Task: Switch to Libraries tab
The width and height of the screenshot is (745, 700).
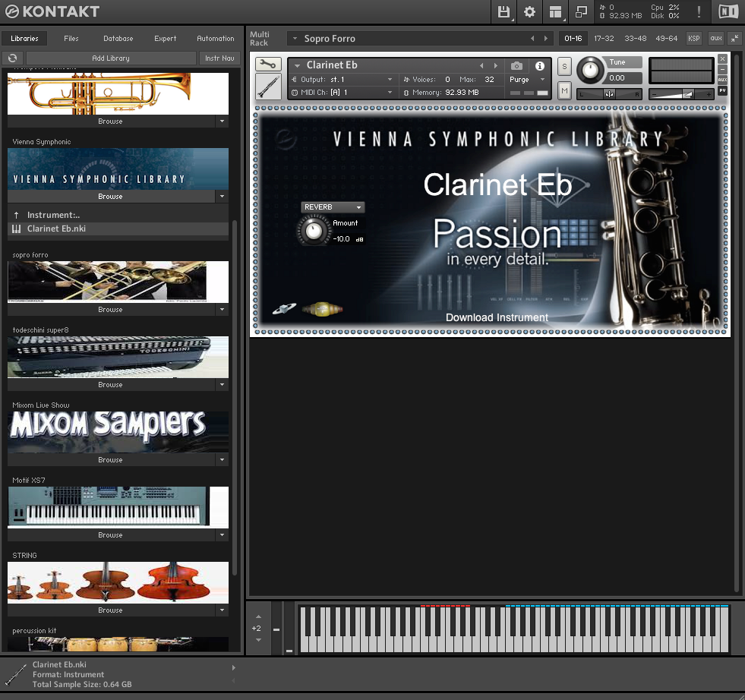Action: (24, 39)
